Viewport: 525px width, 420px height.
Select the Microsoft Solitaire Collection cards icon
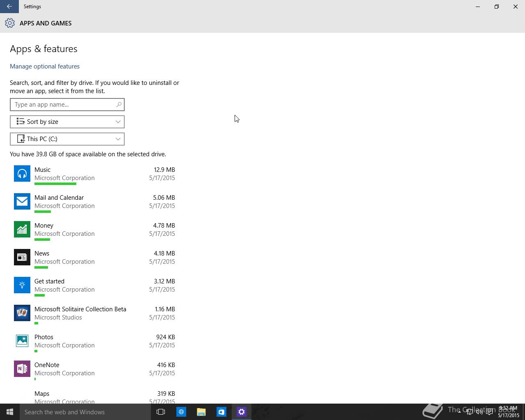click(x=22, y=313)
